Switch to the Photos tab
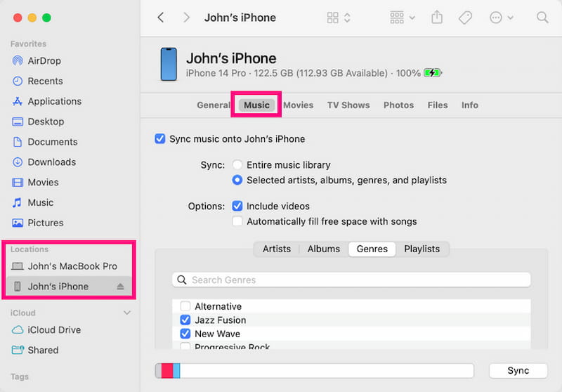This screenshot has height=392, width=562. [398, 105]
